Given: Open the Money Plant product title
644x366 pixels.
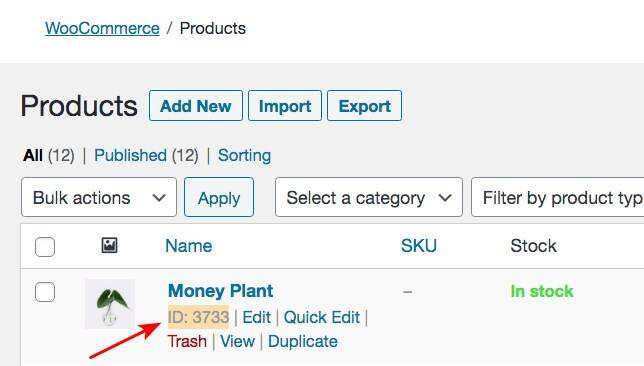Looking at the screenshot, I should [x=221, y=291].
